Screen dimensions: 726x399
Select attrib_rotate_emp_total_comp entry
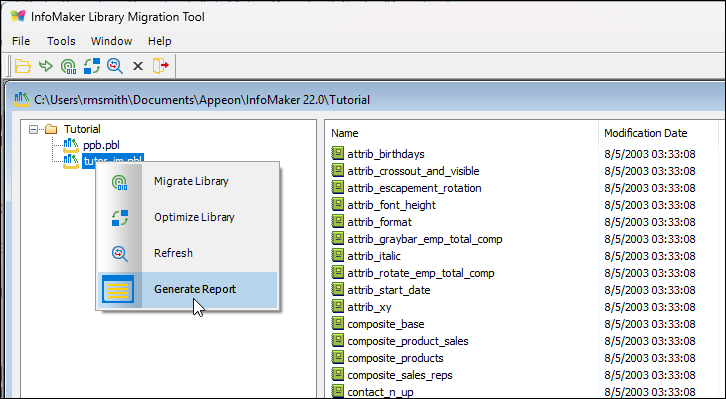click(421, 273)
